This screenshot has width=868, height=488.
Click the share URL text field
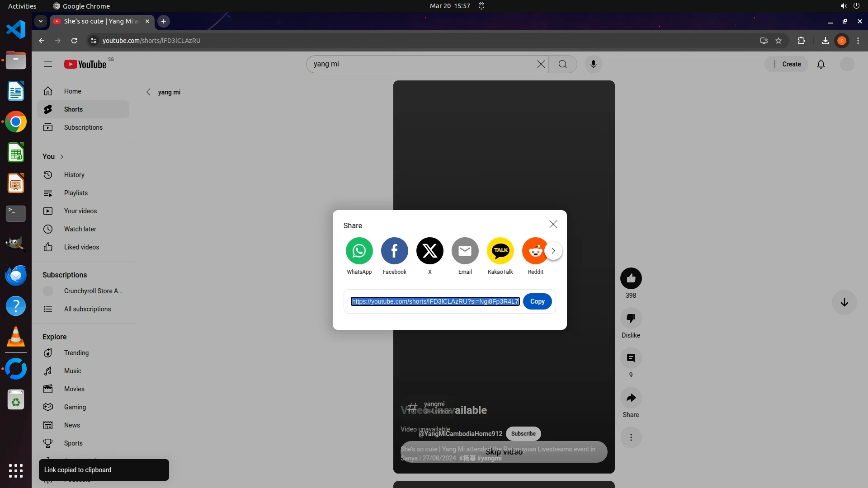(x=435, y=301)
